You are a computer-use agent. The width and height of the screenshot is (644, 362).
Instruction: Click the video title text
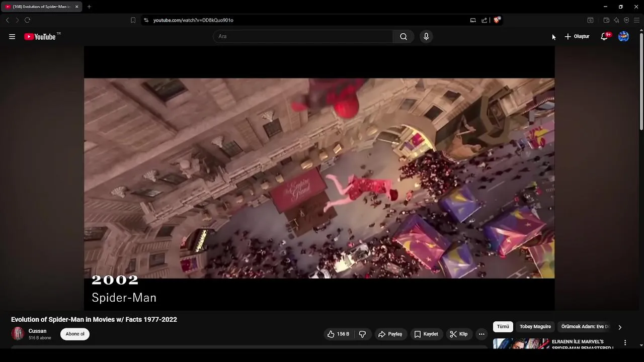coord(94,320)
